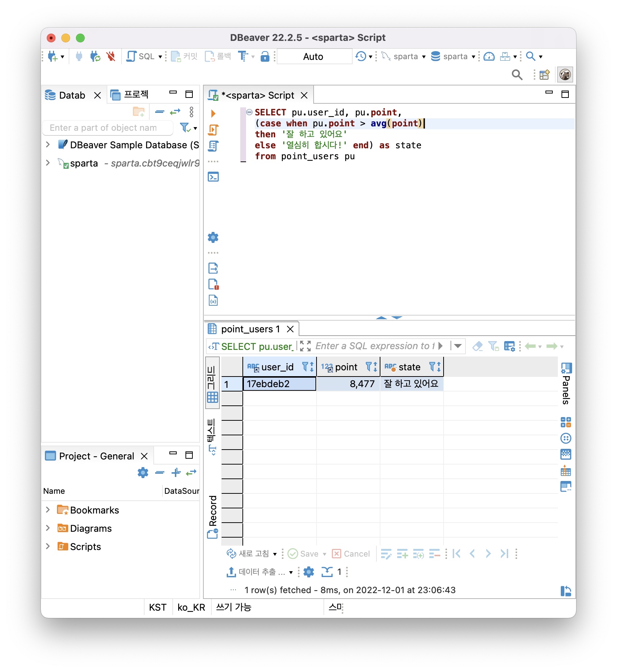Click the state column filter sort icon
This screenshot has width=617, height=672.
click(435, 367)
